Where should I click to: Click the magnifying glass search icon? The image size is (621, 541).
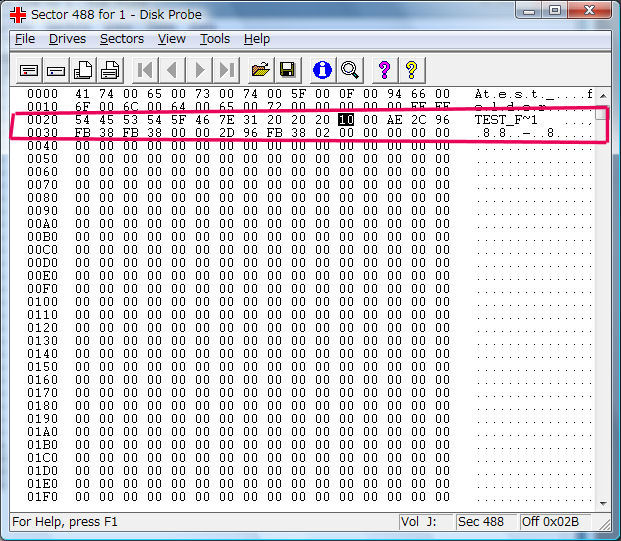point(350,70)
